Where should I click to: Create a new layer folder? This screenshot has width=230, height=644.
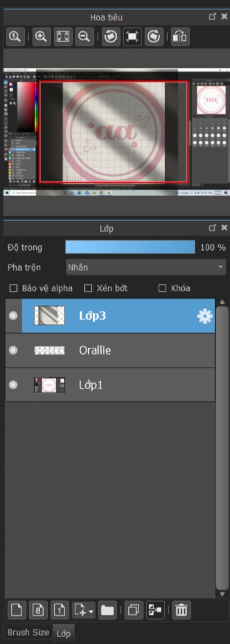tap(108, 610)
